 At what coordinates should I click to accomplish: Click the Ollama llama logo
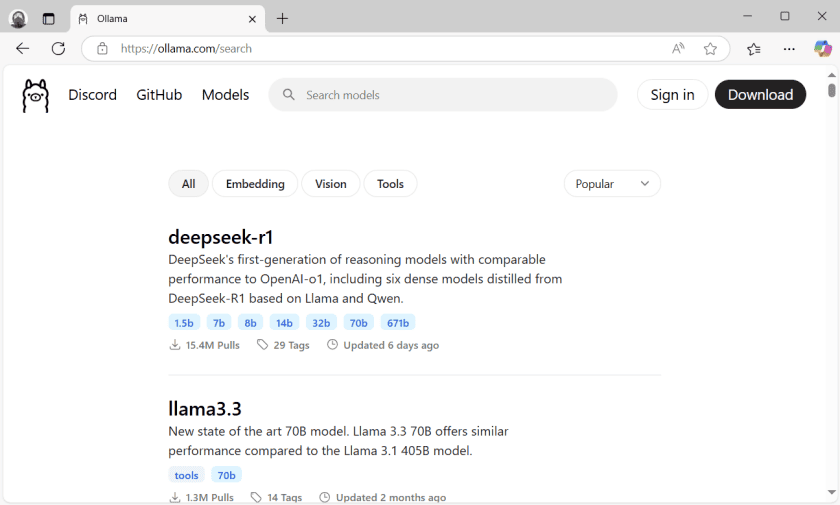pos(35,95)
